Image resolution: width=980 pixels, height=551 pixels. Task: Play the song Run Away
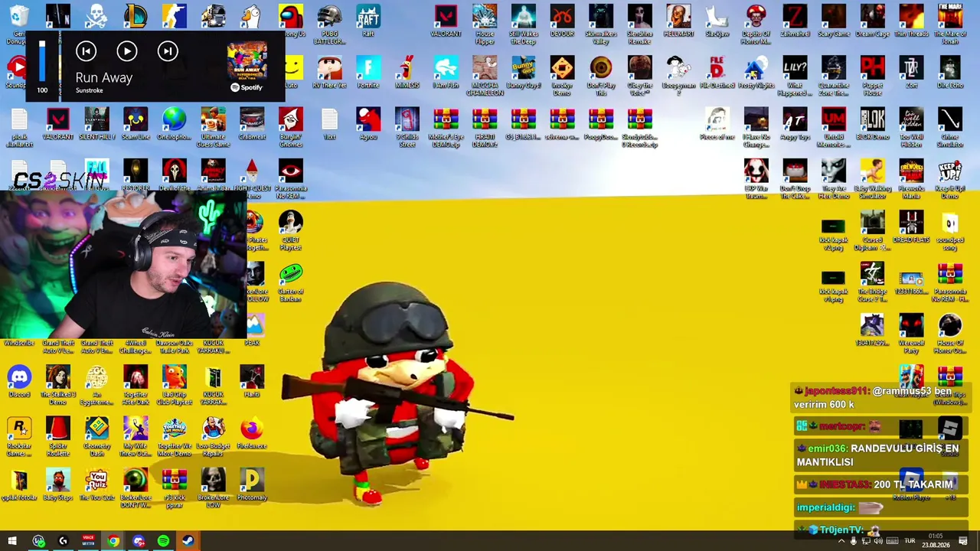126,51
